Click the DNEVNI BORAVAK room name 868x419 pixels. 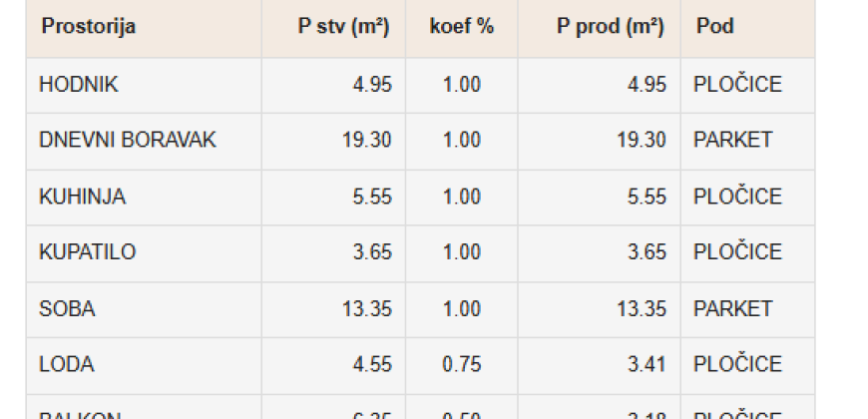point(128,141)
